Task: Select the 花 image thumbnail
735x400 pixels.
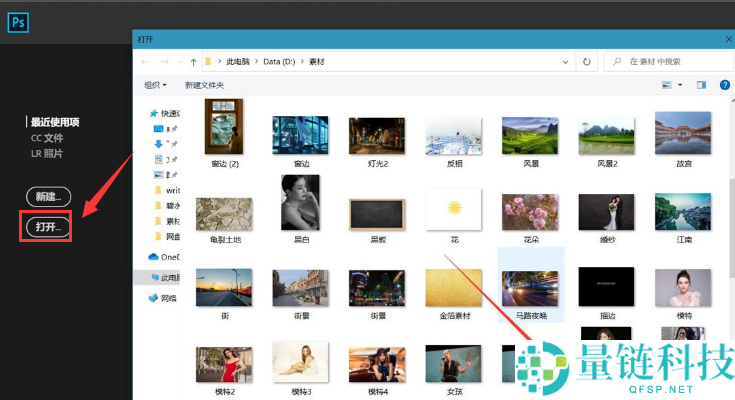Action: pyautogui.click(x=453, y=210)
